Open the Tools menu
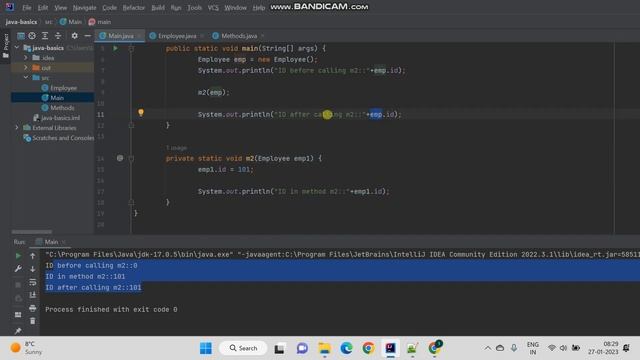 point(194,8)
